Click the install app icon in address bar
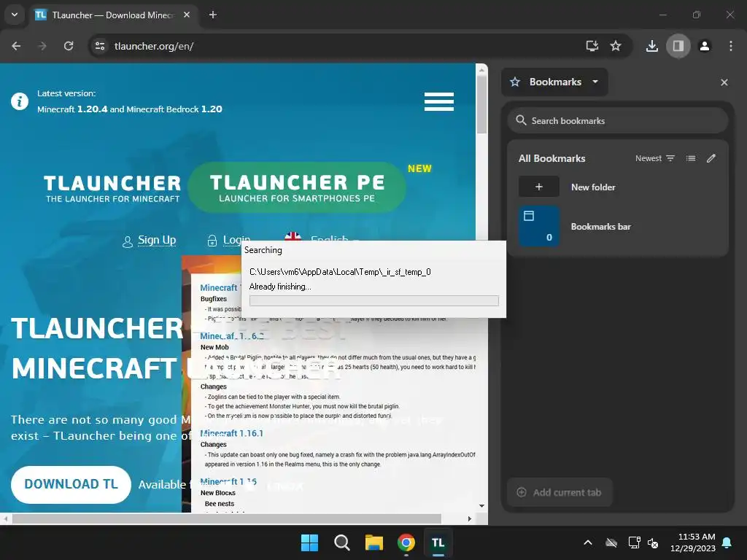 [x=592, y=46]
